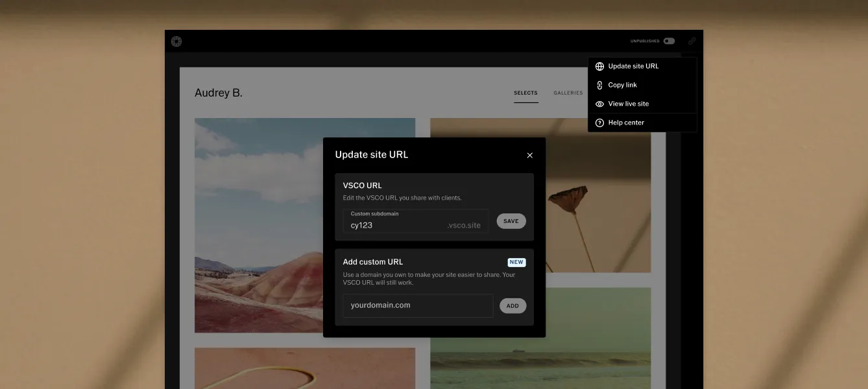Close the Update site URL dialog
The height and width of the screenshot is (389, 868).
point(529,155)
